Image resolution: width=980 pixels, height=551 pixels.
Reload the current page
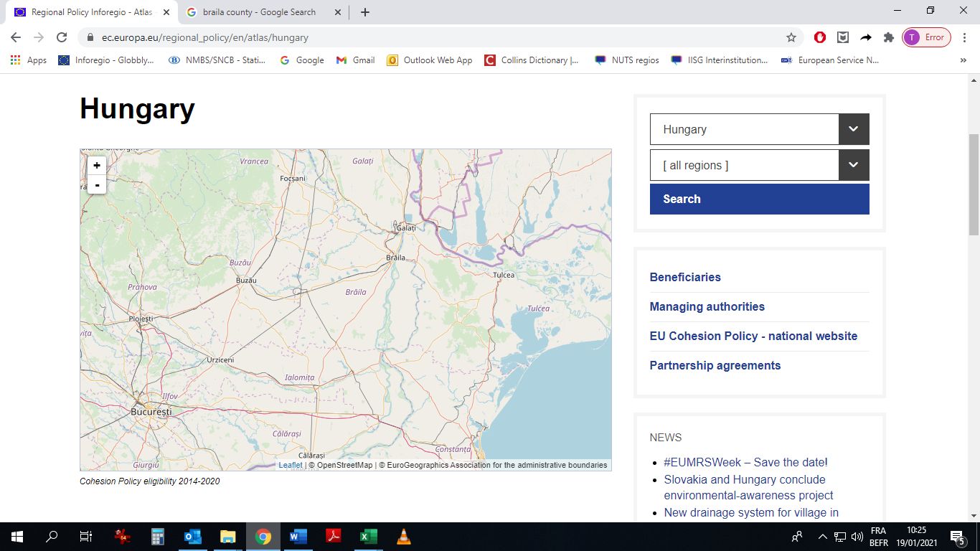[x=62, y=37]
